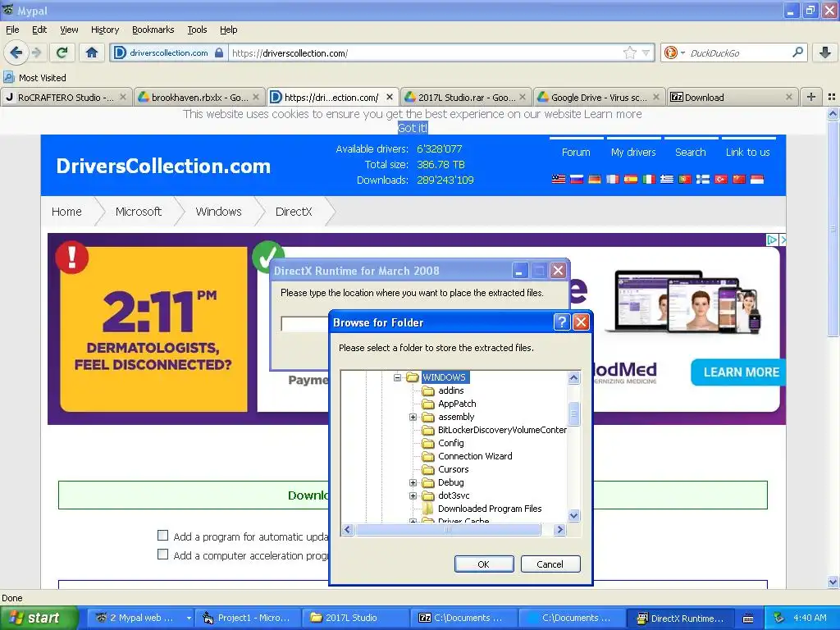Click the help question mark in Browse for Folder
This screenshot has width=840, height=630.
561,322
